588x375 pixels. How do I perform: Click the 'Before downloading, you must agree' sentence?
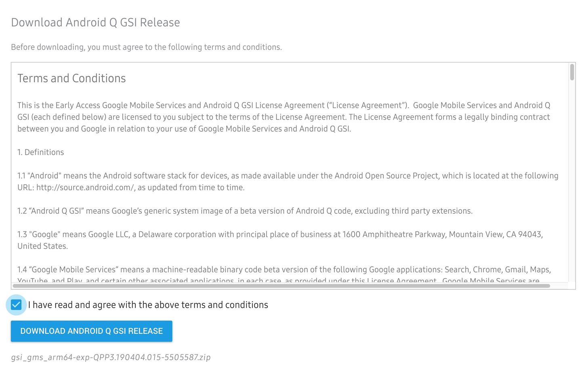point(146,47)
